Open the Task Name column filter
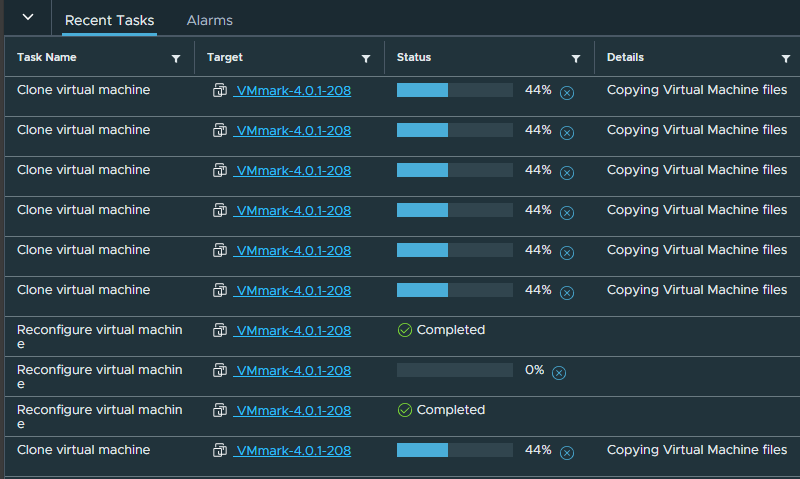Viewport: 800px width, 479px height. [x=176, y=59]
